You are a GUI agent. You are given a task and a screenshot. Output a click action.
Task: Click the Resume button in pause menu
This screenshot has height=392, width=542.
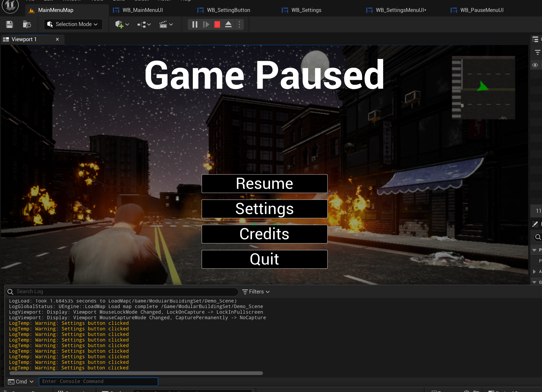[x=264, y=184]
